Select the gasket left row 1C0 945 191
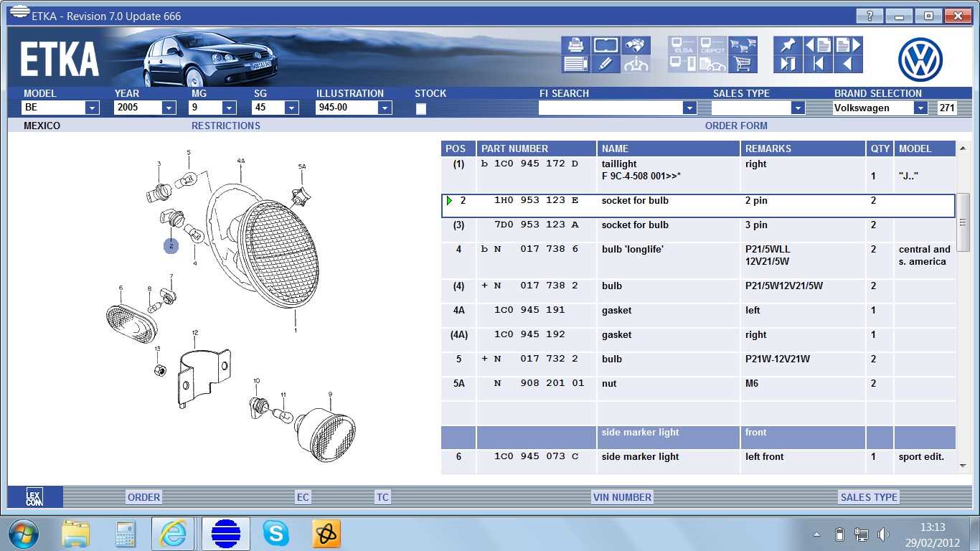 (698, 316)
